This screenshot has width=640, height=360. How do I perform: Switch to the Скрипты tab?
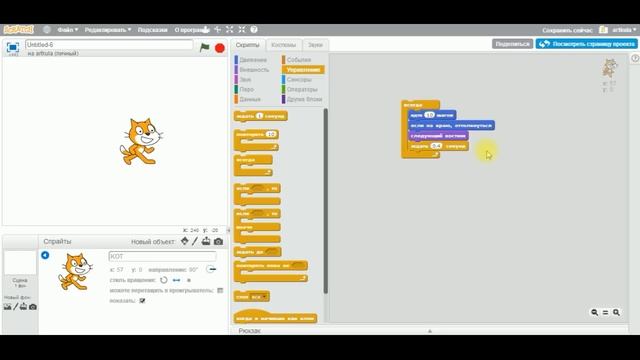[247, 45]
